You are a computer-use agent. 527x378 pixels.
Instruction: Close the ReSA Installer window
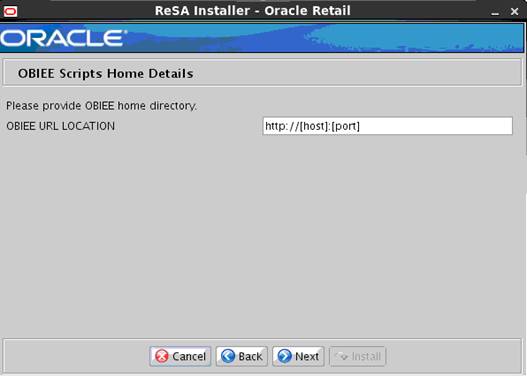pyautogui.click(x=514, y=12)
